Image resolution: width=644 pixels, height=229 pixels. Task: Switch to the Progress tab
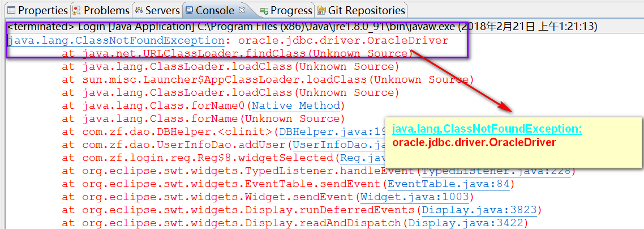click(x=286, y=10)
